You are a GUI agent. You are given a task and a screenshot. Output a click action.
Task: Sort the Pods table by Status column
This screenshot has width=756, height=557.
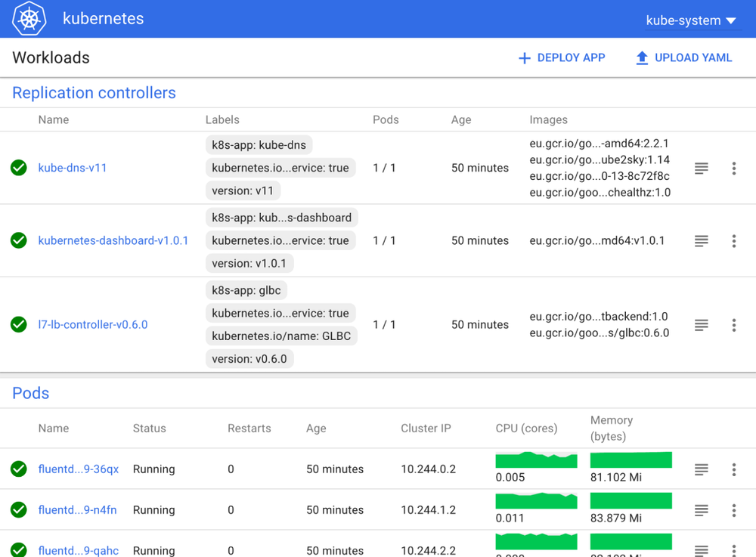point(149,428)
